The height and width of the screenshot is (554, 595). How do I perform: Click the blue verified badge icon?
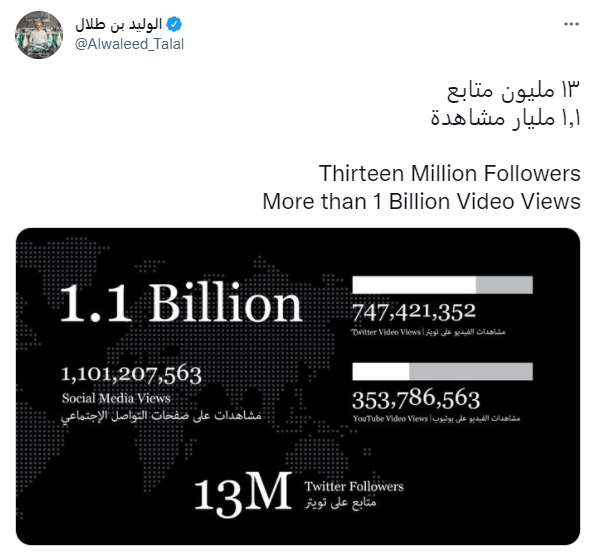tap(175, 24)
